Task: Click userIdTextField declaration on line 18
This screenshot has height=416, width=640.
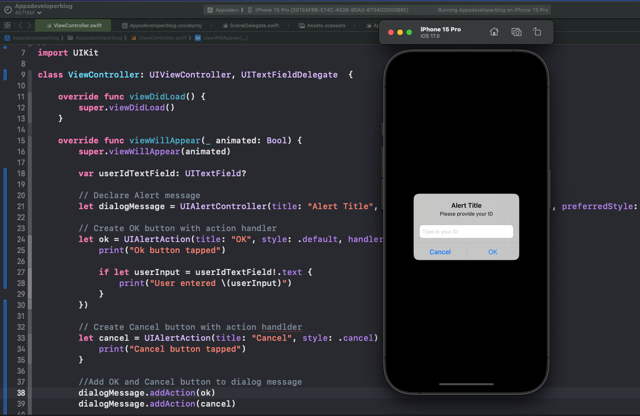Action: tap(139, 174)
